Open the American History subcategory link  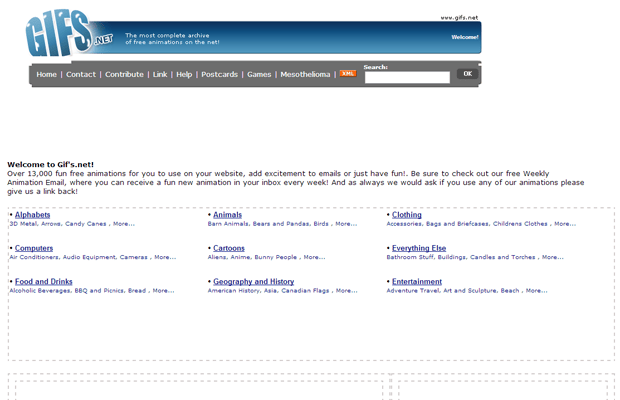(234, 291)
